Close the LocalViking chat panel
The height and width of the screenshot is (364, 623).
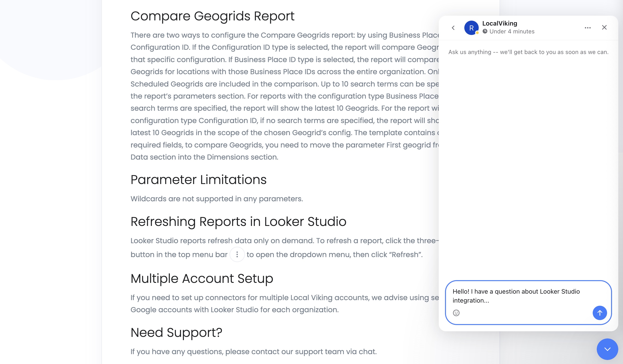point(604,27)
